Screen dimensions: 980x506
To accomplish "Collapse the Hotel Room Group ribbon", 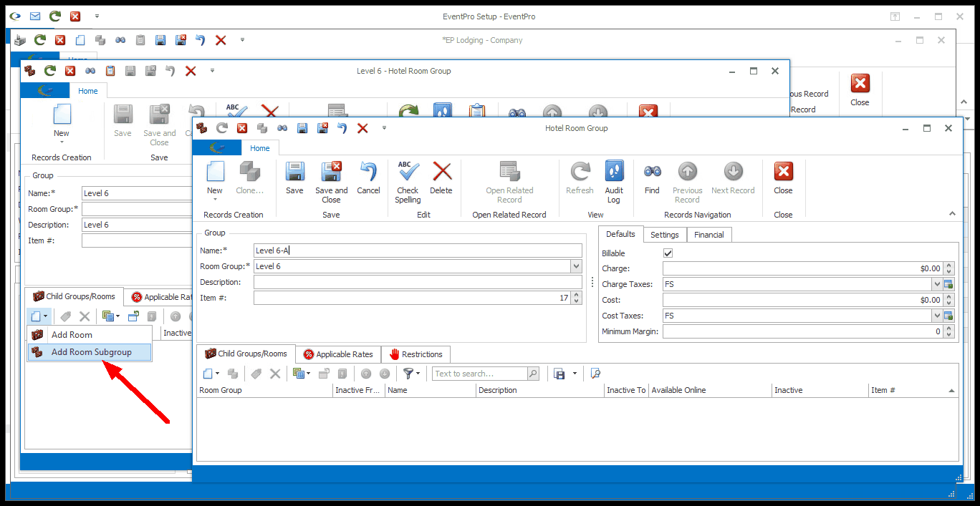I will tap(952, 213).
